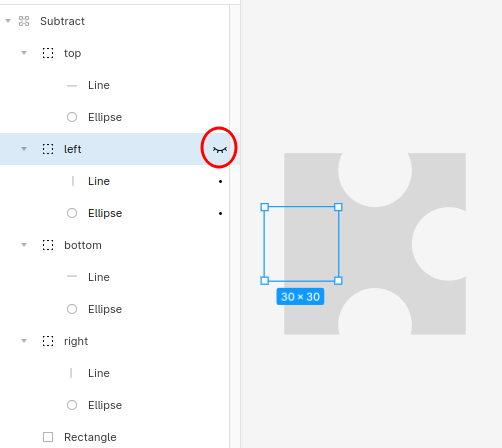
Task: Click the dashed group icon beside right
Action: [x=48, y=341]
